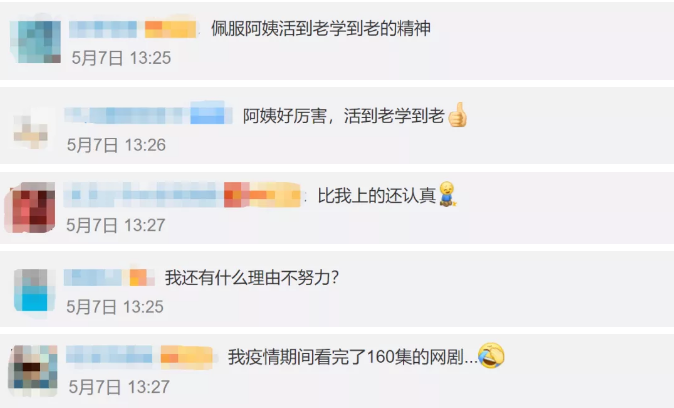Open the pale avatar of second commenter
This screenshot has width=674, height=408.
click(31, 129)
